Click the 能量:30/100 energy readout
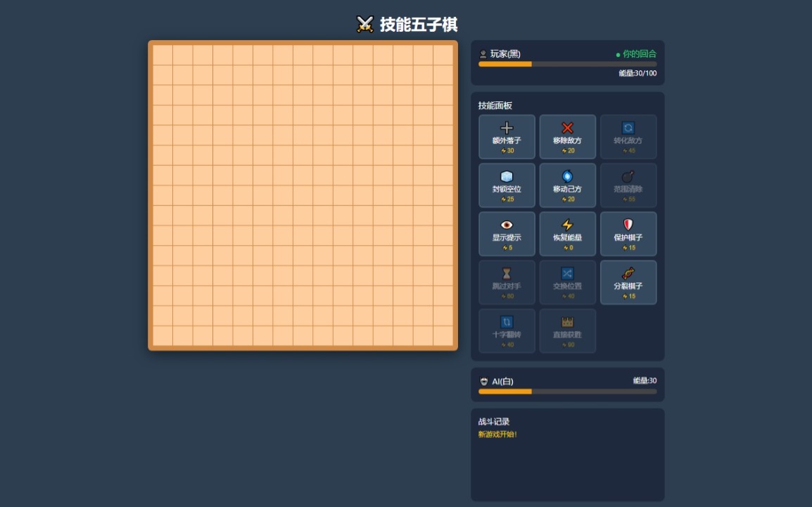This screenshot has height=507, width=812. pyautogui.click(x=637, y=73)
